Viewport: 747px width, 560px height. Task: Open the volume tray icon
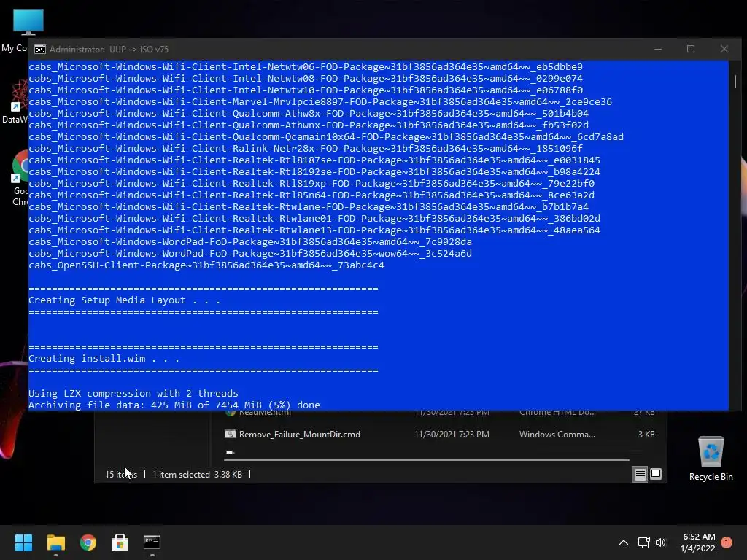(x=661, y=542)
